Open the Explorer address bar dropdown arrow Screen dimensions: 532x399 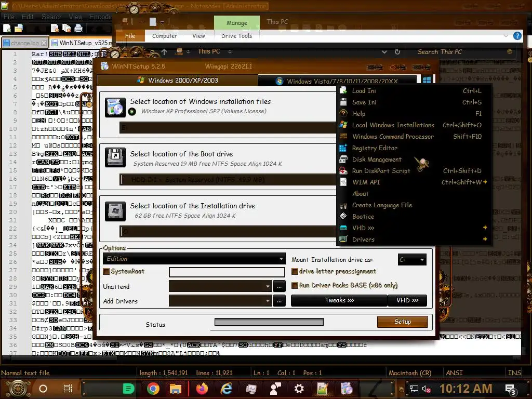coord(384,52)
